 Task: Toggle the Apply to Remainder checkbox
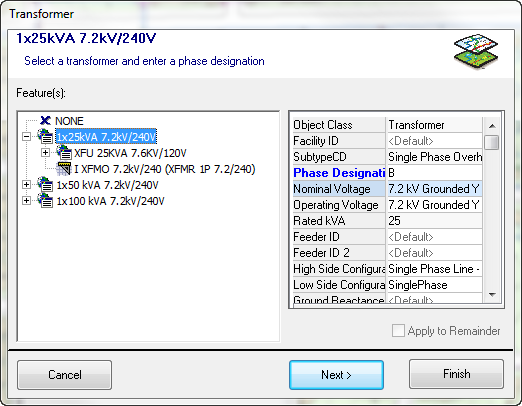[398, 331]
